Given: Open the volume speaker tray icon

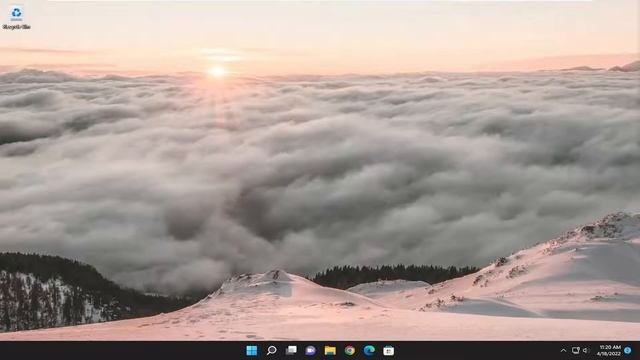Looking at the screenshot, I should click(x=586, y=350).
